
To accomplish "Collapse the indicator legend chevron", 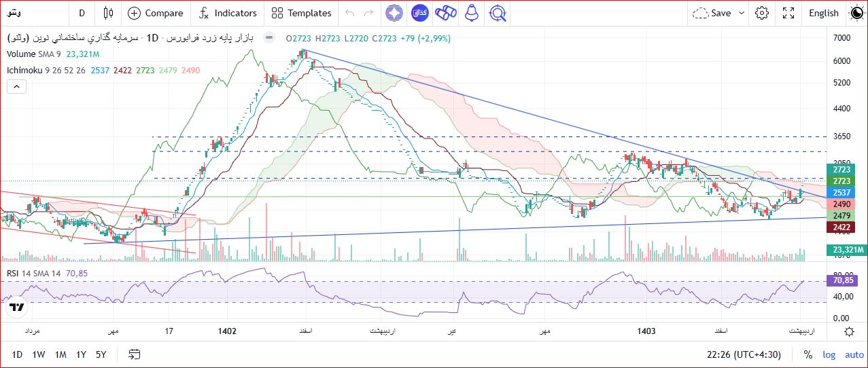I will (17, 86).
